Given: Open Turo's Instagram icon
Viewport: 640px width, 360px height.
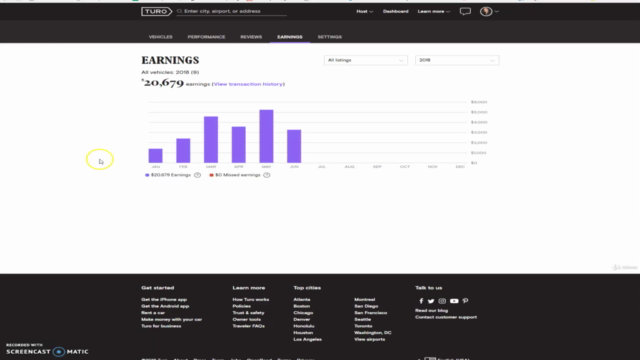Looking at the screenshot, I should [442, 301].
